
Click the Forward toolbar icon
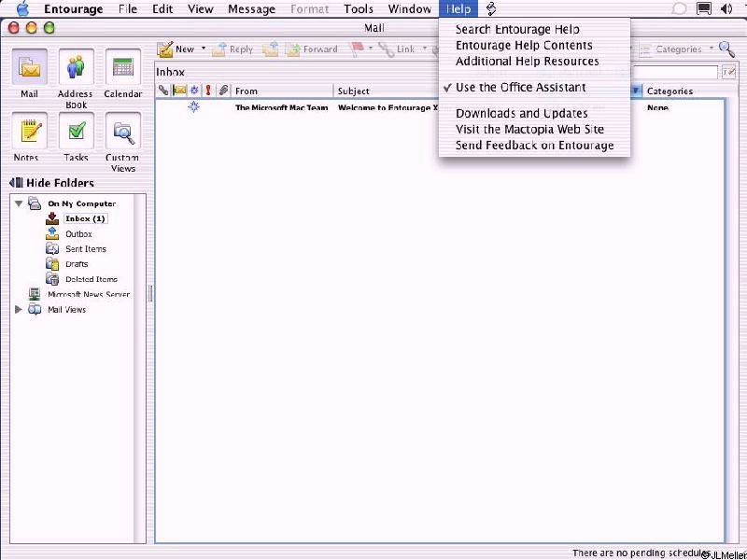293,49
